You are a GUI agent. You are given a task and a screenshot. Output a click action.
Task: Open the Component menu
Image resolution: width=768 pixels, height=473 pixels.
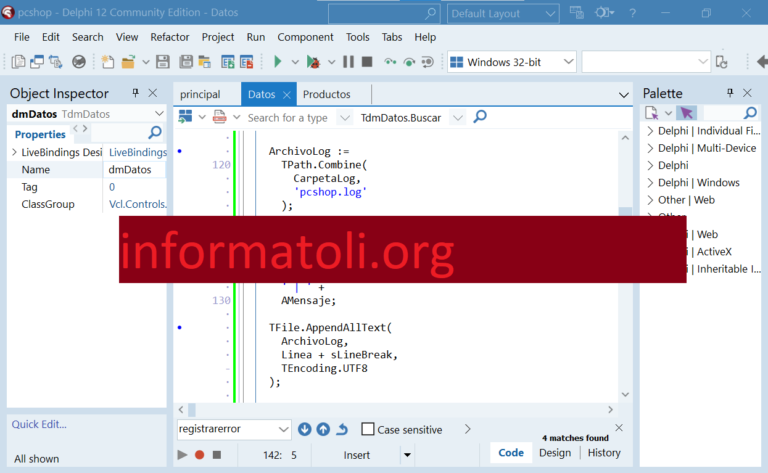click(x=305, y=37)
